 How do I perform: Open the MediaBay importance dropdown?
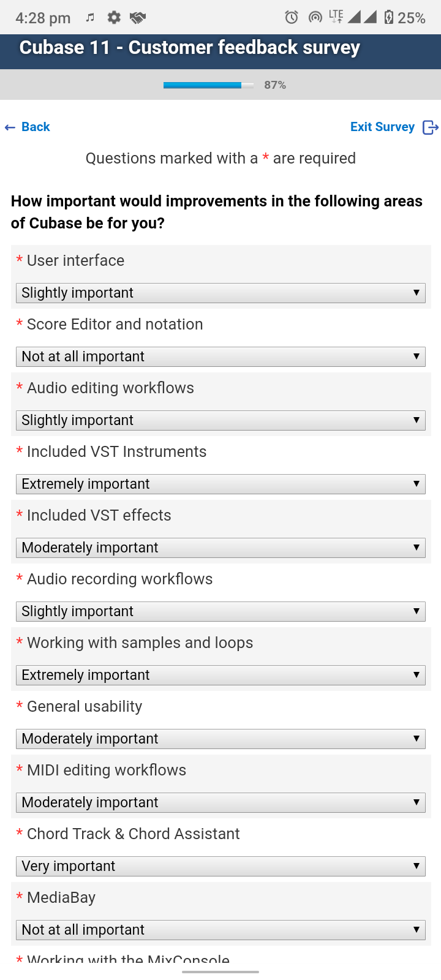click(x=221, y=930)
